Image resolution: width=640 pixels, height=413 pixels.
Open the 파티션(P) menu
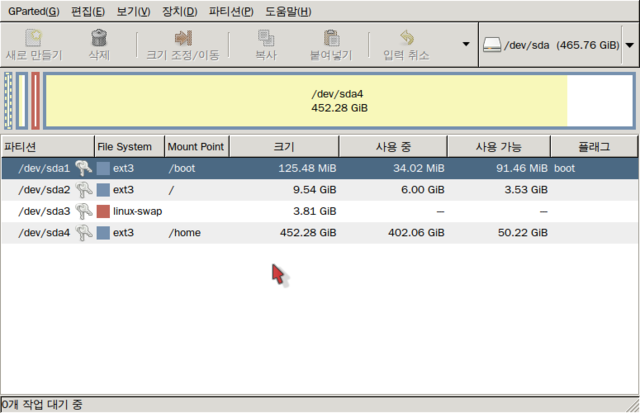tap(231, 11)
